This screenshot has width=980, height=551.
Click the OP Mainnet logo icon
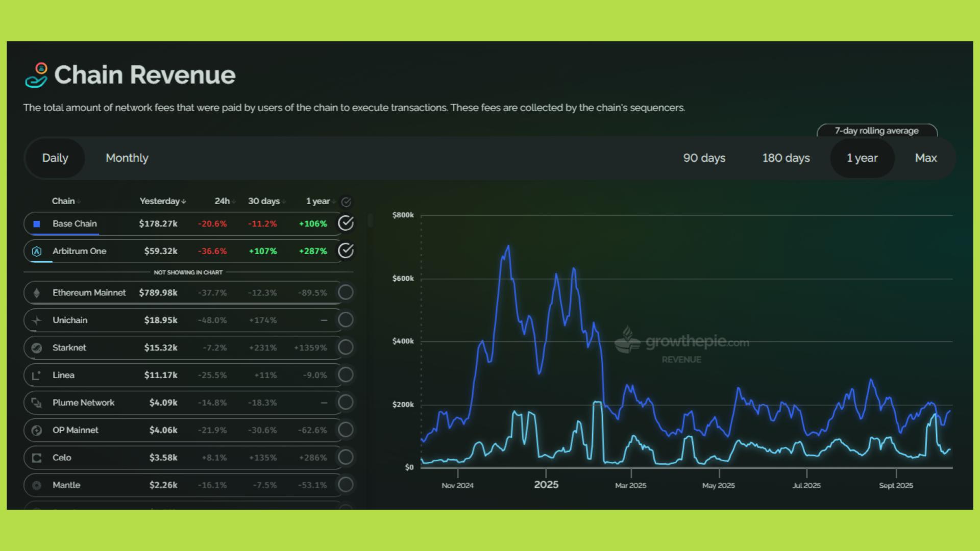pos(37,431)
